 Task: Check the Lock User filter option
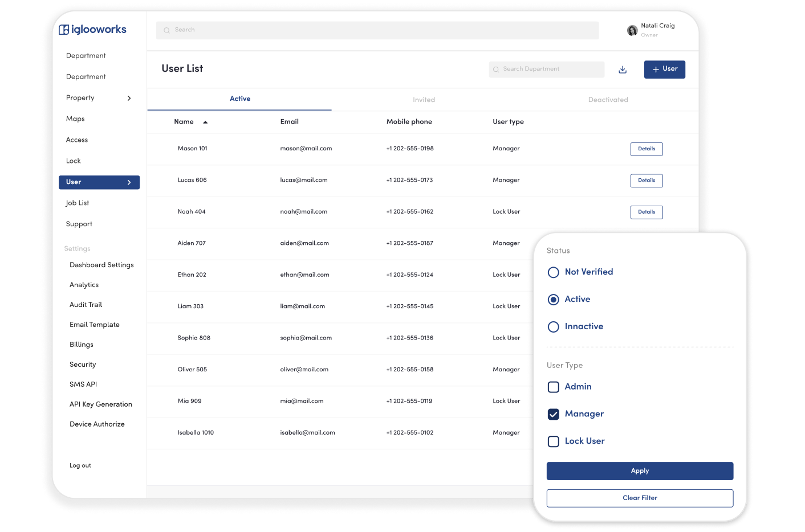[x=553, y=441]
